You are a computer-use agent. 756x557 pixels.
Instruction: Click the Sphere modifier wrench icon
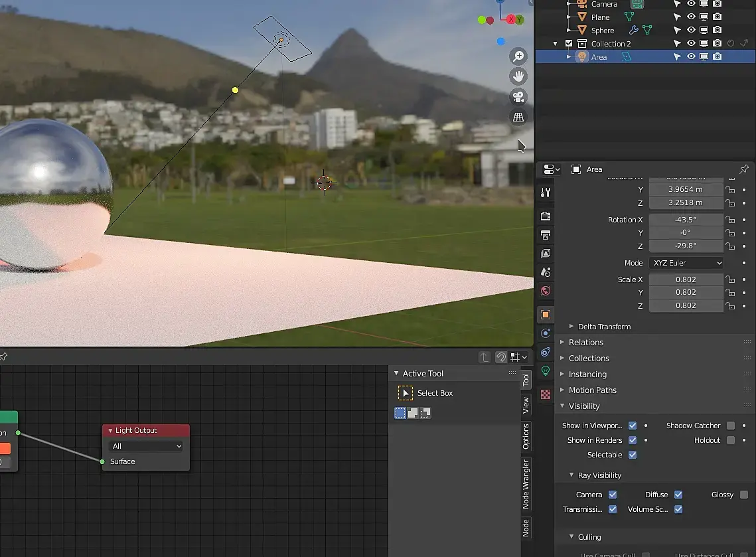click(x=633, y=30)
